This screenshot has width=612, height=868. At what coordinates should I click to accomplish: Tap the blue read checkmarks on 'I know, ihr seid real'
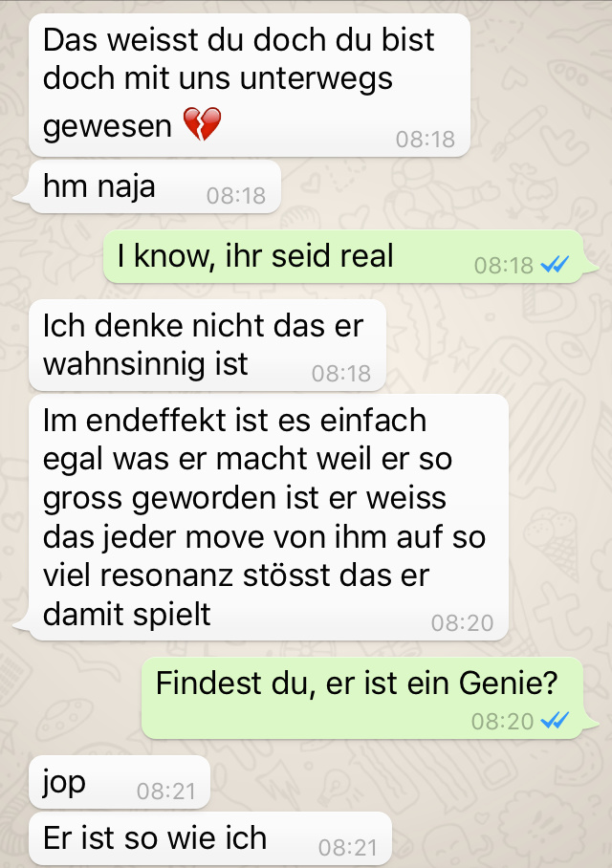(555, 266)
